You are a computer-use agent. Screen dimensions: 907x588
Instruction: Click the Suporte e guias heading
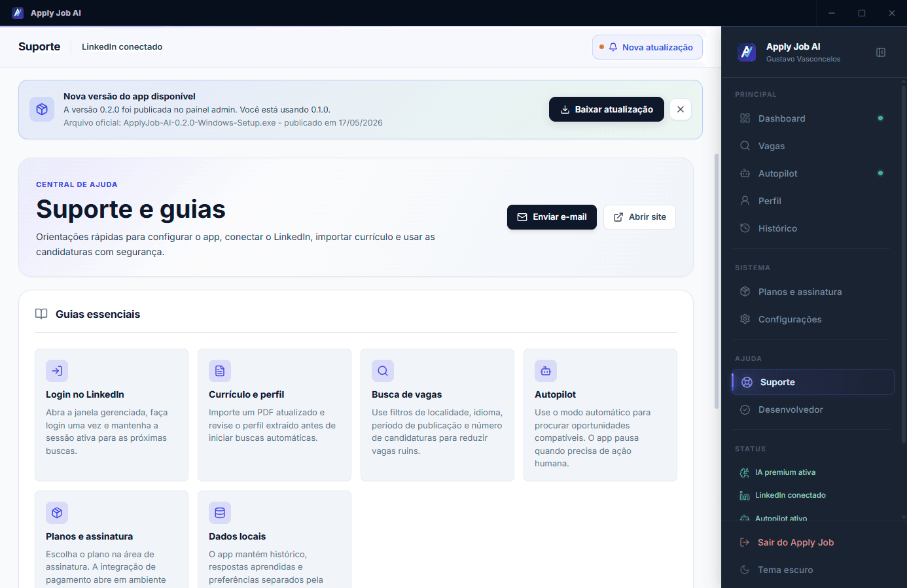click(x=131, y=209)
